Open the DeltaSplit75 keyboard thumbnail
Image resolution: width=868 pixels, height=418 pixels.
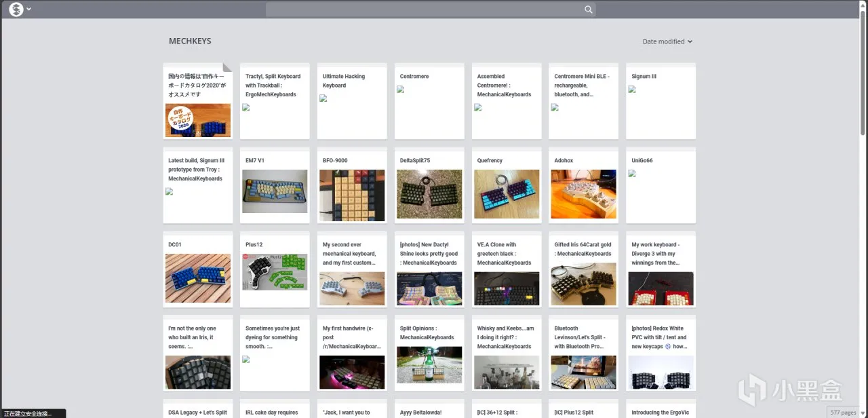tap(429, 194)
